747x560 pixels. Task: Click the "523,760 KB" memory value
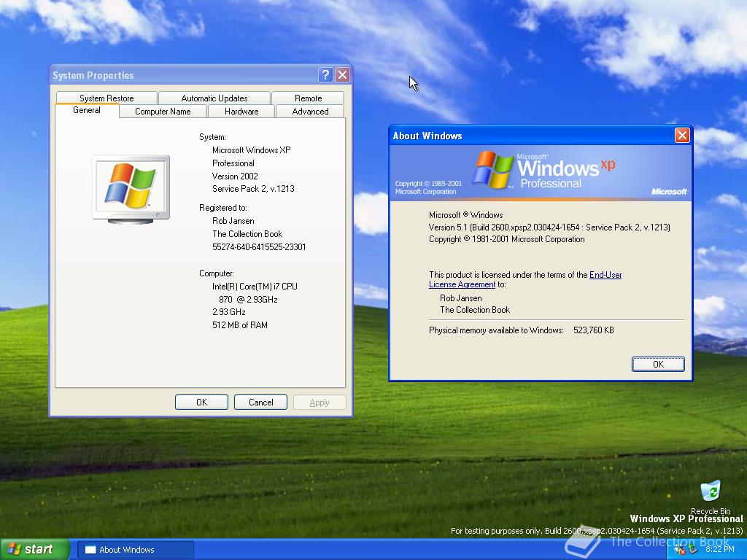click(x=594, y=330)
